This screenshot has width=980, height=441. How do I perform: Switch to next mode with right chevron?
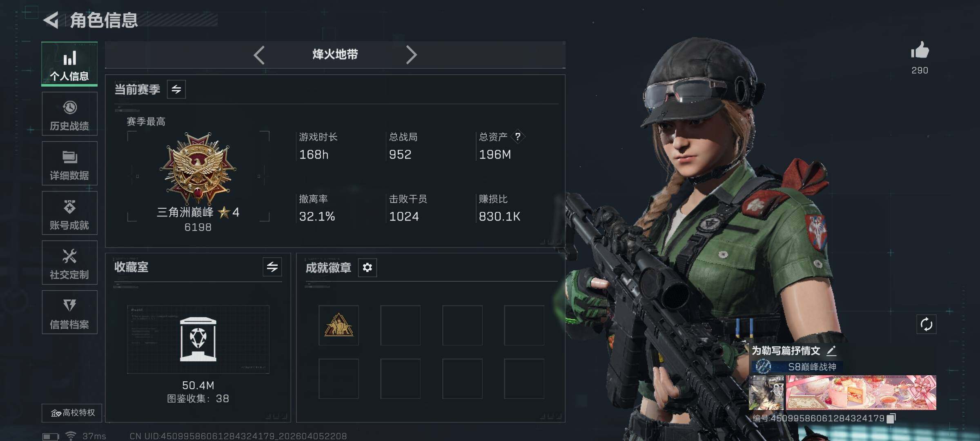tap(411, 55)
